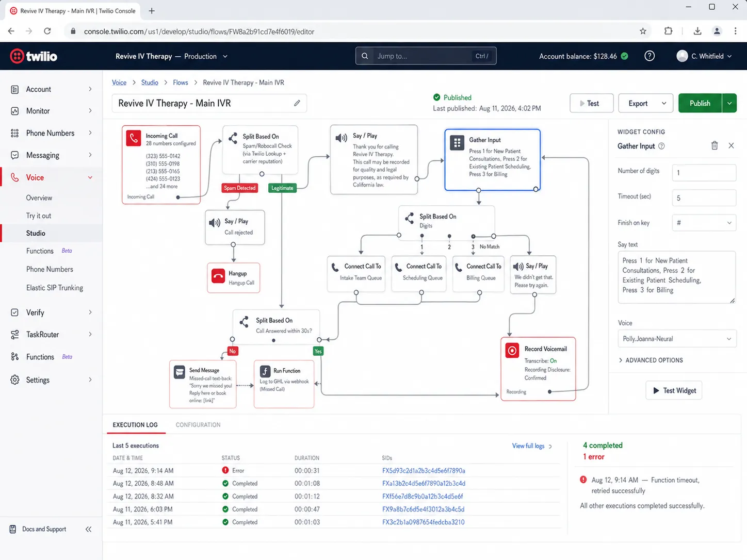Open the Publish options arrow
Viewport: 747px width, 560px height.
coord(729,103)
